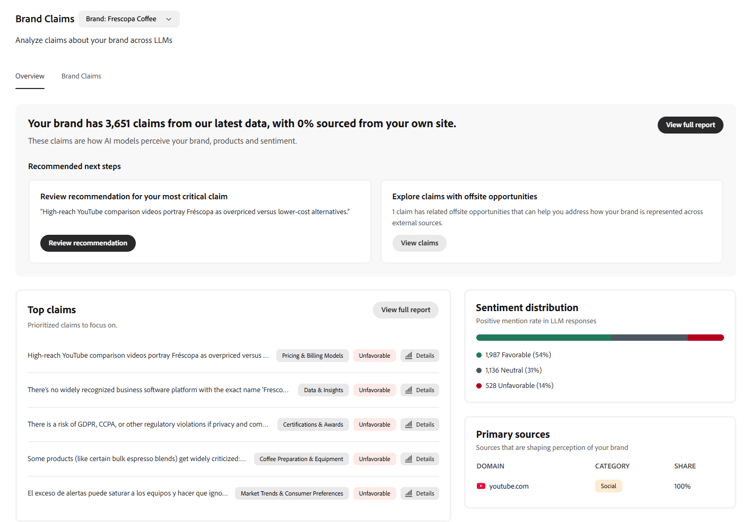This screenshot has width=750, height=522.
Task: Open the Brand: Frescopa Coffee dropdown
Action: 129,19
